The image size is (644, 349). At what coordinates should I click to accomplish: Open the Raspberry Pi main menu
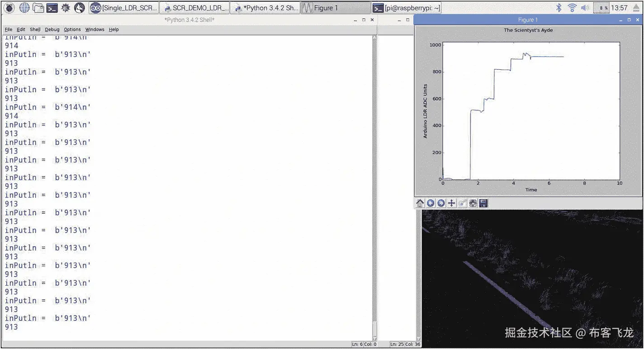tap(9, 8)
